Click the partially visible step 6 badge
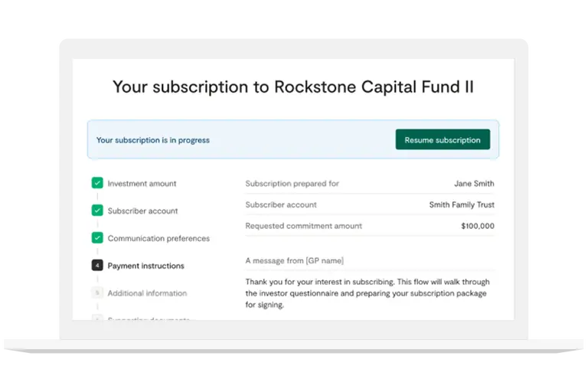 (97, 318)
